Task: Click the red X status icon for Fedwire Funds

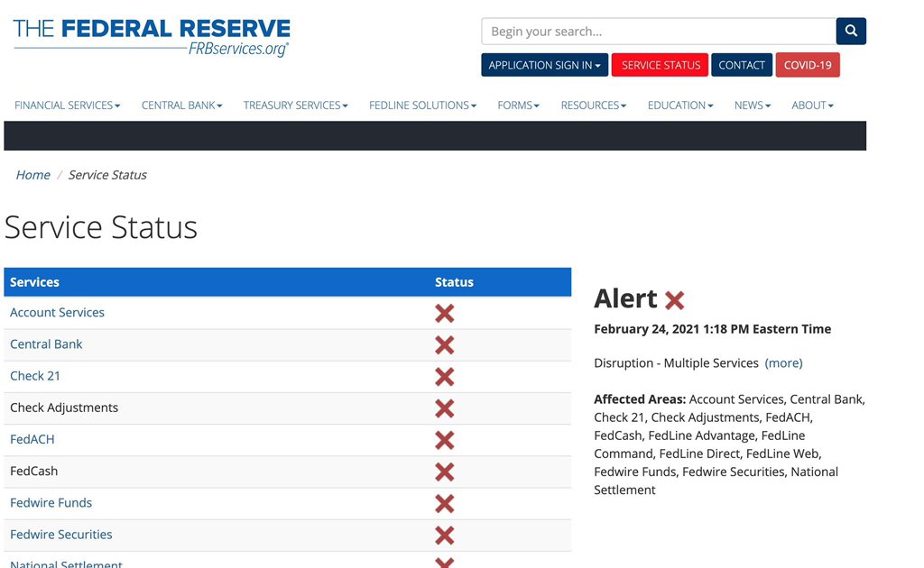Action: pos(444,504)
